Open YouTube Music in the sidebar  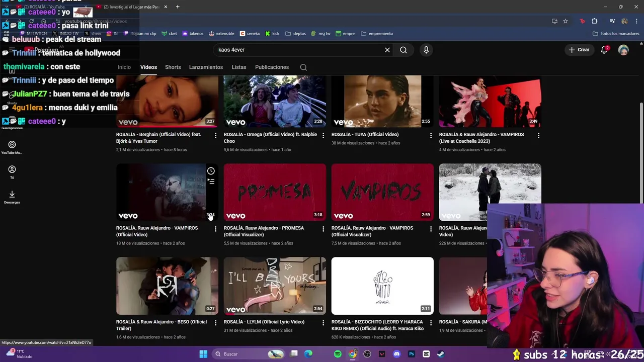12,147
